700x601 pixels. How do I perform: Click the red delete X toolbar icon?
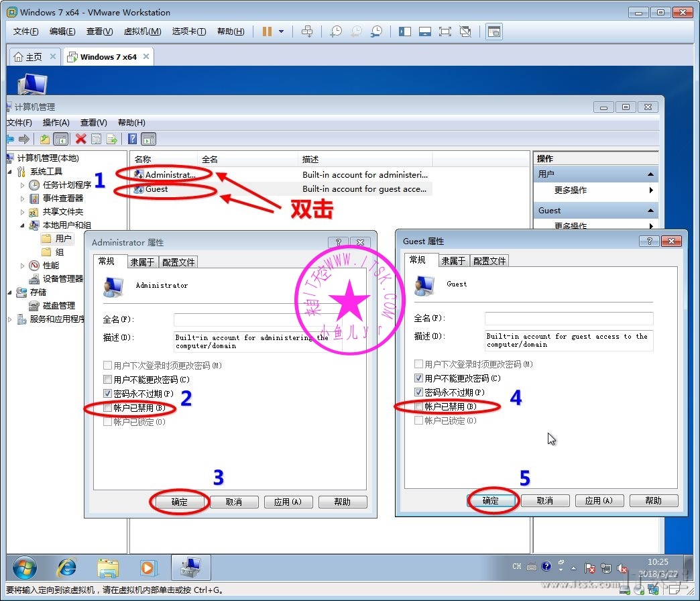pos(81,139)
